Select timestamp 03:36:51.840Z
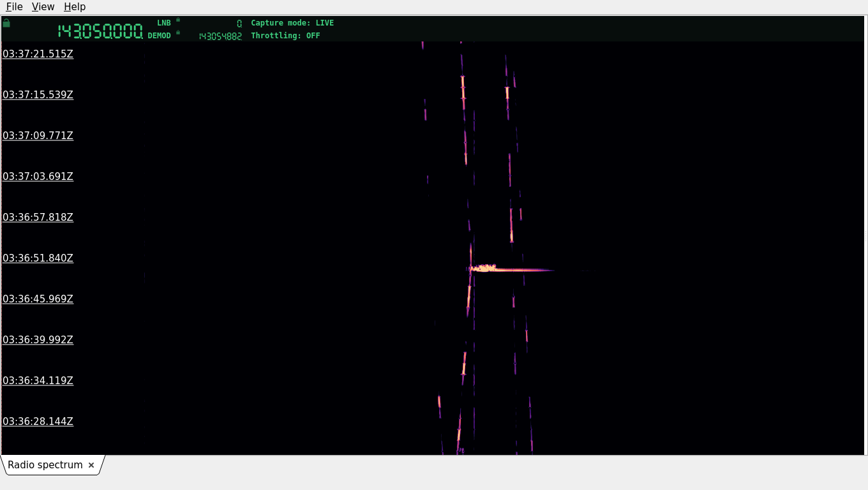 click(38, 258)
